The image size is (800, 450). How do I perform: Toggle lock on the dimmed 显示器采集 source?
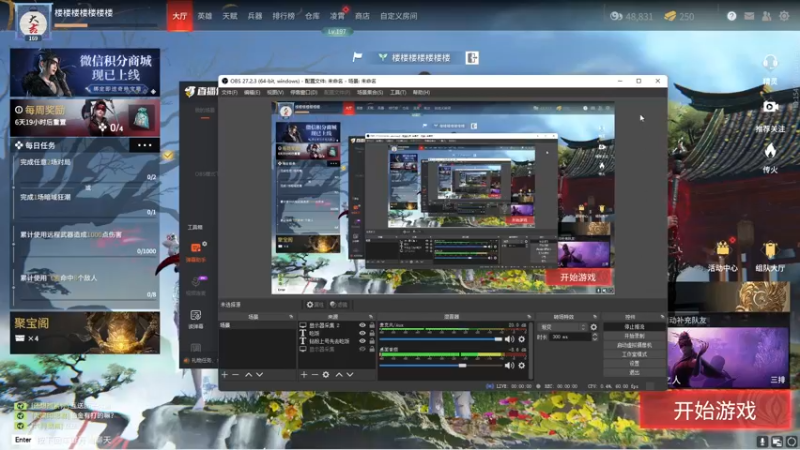[x=372, y=349]
